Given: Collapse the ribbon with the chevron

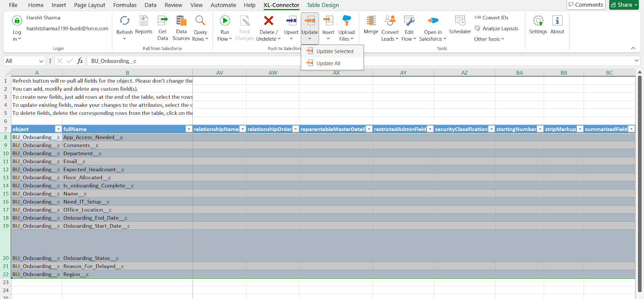Looking at the screenshot, I should (633, 48).
